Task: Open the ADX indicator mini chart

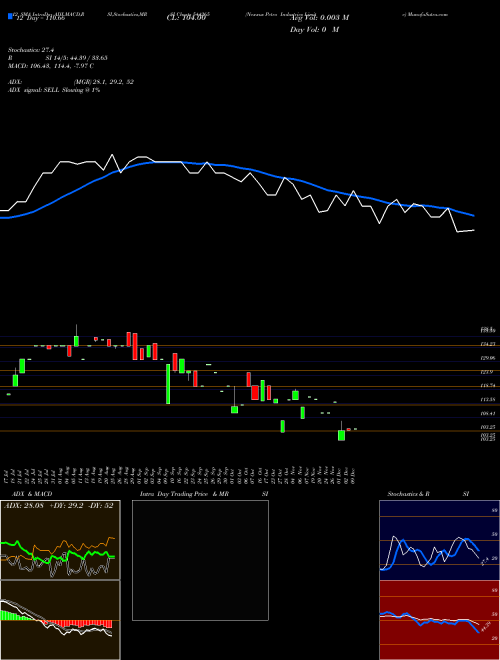Action: click(x=60, y=540)
